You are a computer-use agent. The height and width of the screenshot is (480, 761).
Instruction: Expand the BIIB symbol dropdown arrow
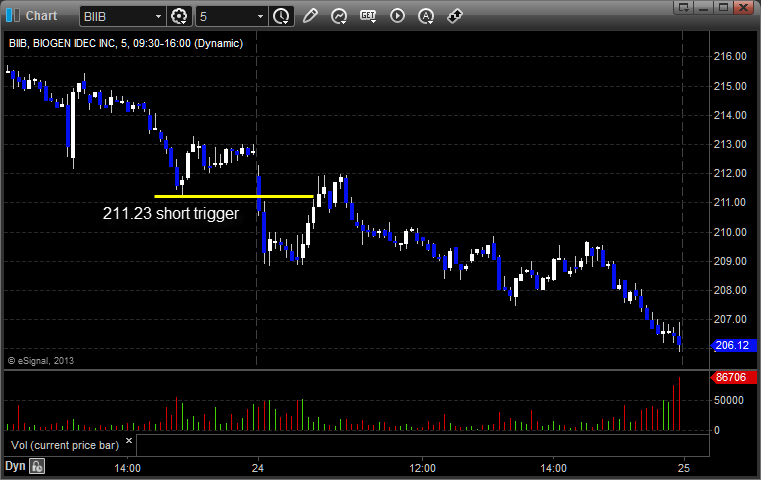coord(158,17)
